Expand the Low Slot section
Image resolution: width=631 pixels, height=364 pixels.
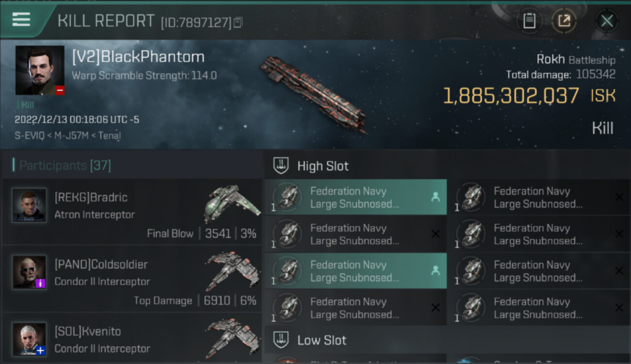click(322, 340)
